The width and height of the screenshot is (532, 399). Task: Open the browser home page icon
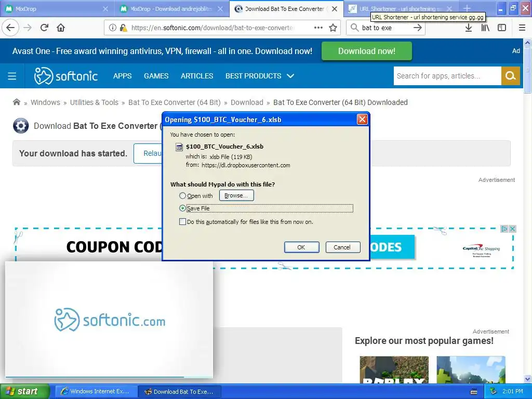tap(61, 28)
